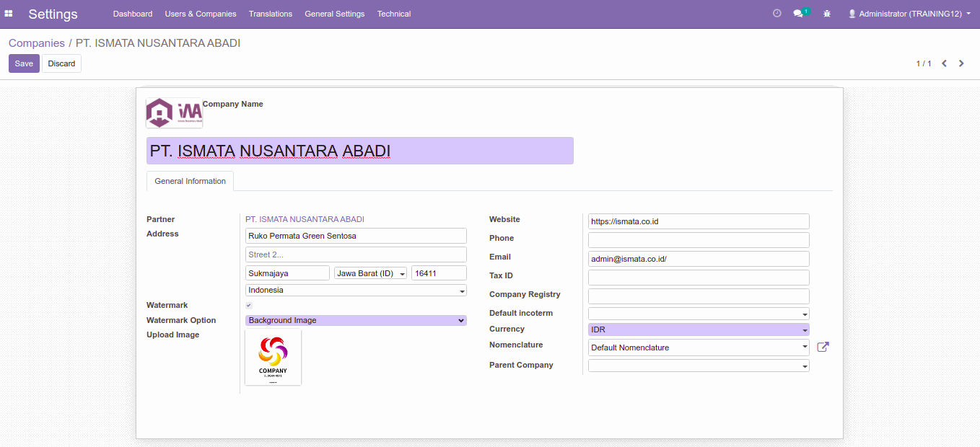Toggle the Watermark checkbox
This screenshot has width=980, height=447.
[x=249, y=306]
